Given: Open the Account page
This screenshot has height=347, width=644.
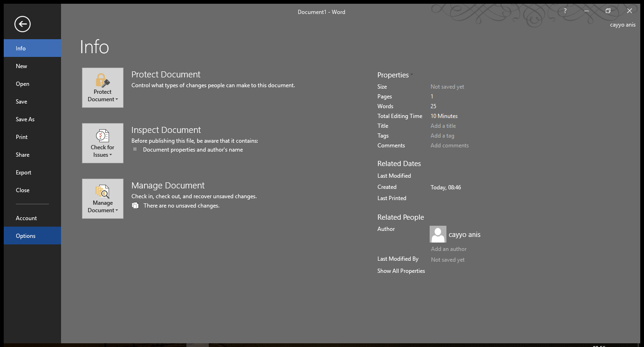Looking at the screenshot, I should pyautogui.click(x=32, y=218).
